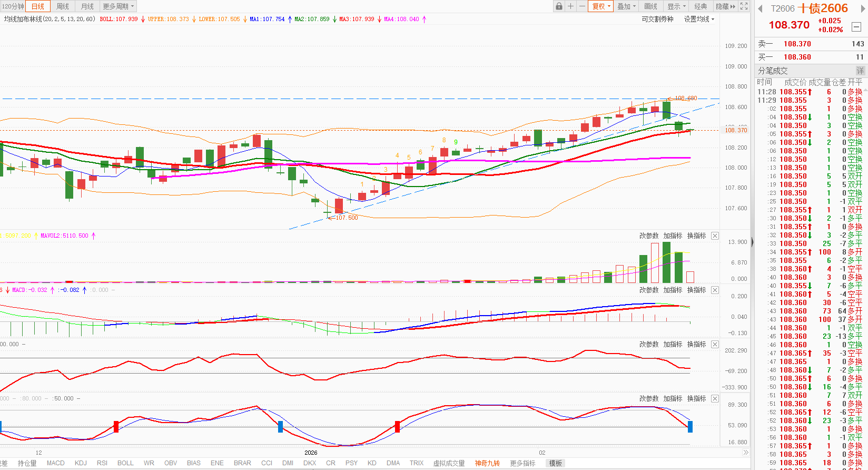The height and width of the screenshot is (470, 868).
Task: Toggle the 隐藏 side panel button
Action: tap(725, 6)
